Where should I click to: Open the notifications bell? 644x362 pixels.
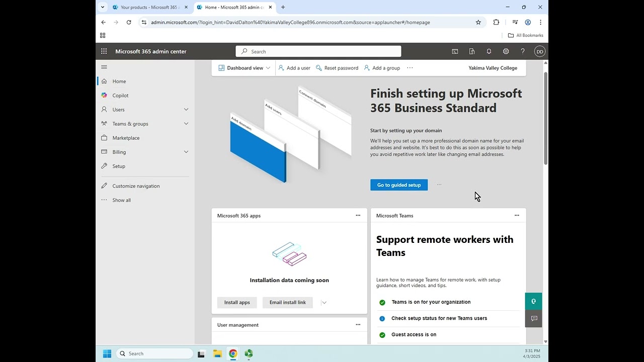[489, 51]
